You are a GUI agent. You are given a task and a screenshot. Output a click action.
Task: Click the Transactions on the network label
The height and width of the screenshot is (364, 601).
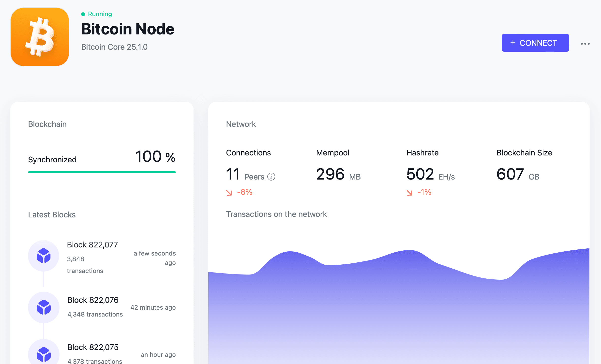pyautogui.click(x=276, y=214)
